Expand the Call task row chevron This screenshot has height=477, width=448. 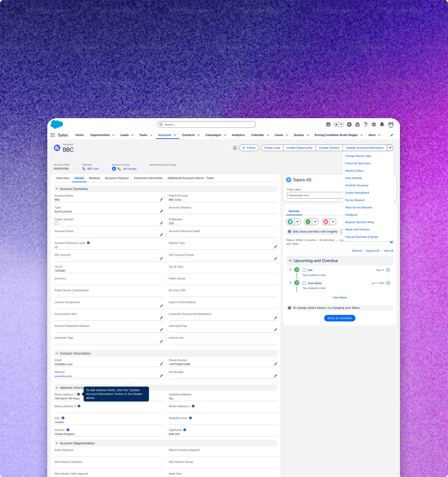290,270
